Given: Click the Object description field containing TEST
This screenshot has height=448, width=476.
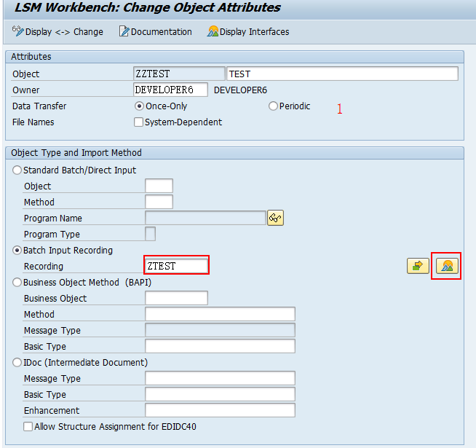Looking at the screenshot, I should coord(342,74).
